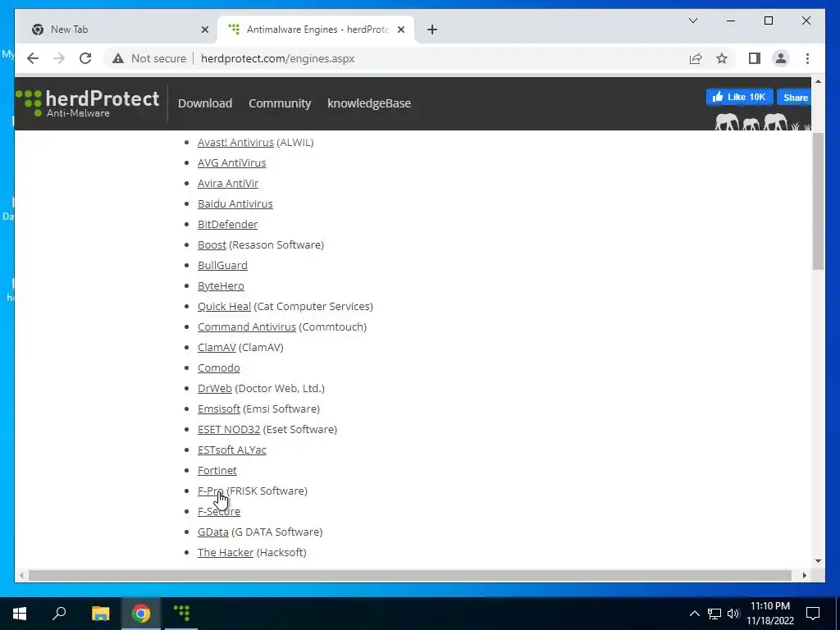840x630 pixels.
Task: Open the GData link
Action: click(x=213, y=532)
